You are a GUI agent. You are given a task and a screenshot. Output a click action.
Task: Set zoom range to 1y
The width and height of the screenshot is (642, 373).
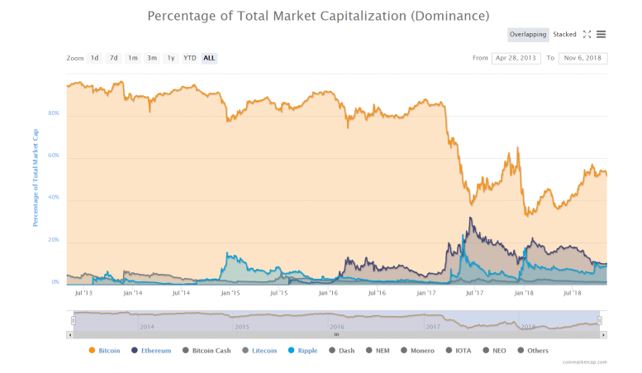click(171, 58)
